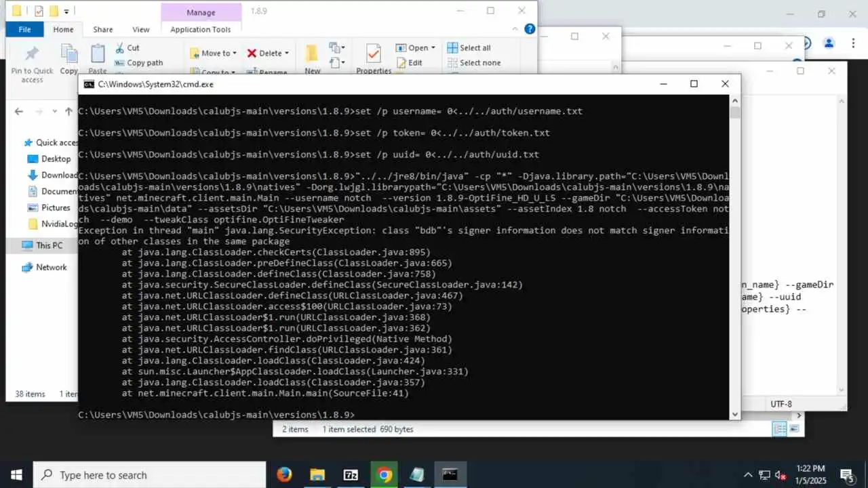Screen dimensions: 868x488
Task: Select Quick access in navigation pane
Action: click(x=52, y=142)
